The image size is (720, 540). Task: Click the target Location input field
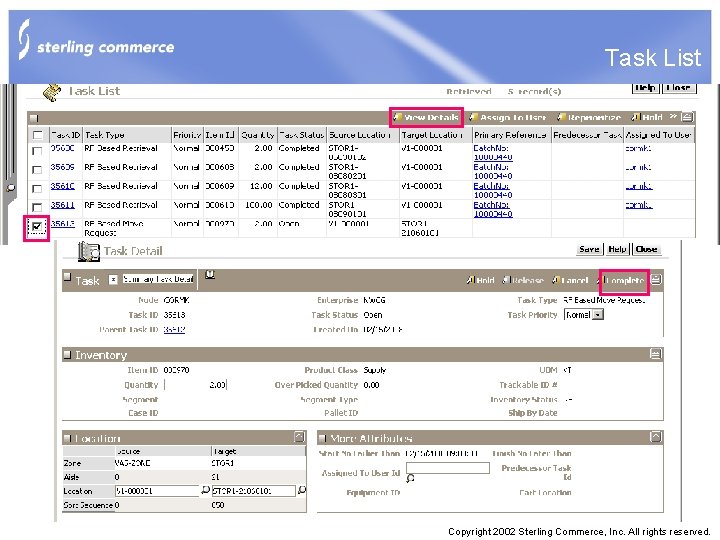click(x=253, y=491)
